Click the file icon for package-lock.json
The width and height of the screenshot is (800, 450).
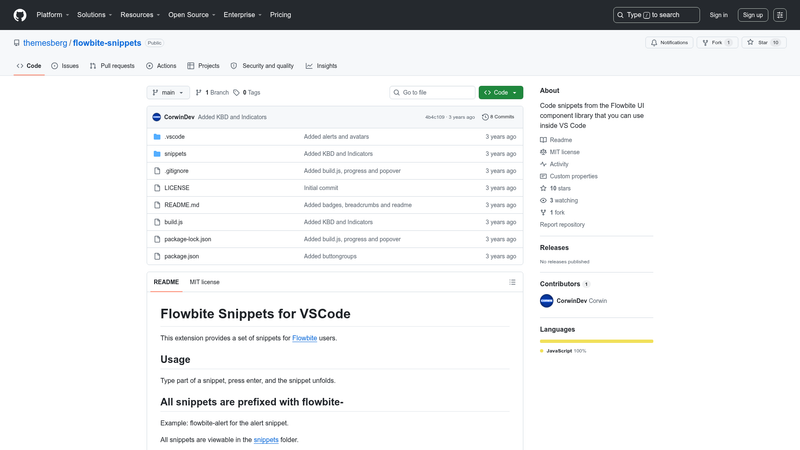tap(157, 239)
